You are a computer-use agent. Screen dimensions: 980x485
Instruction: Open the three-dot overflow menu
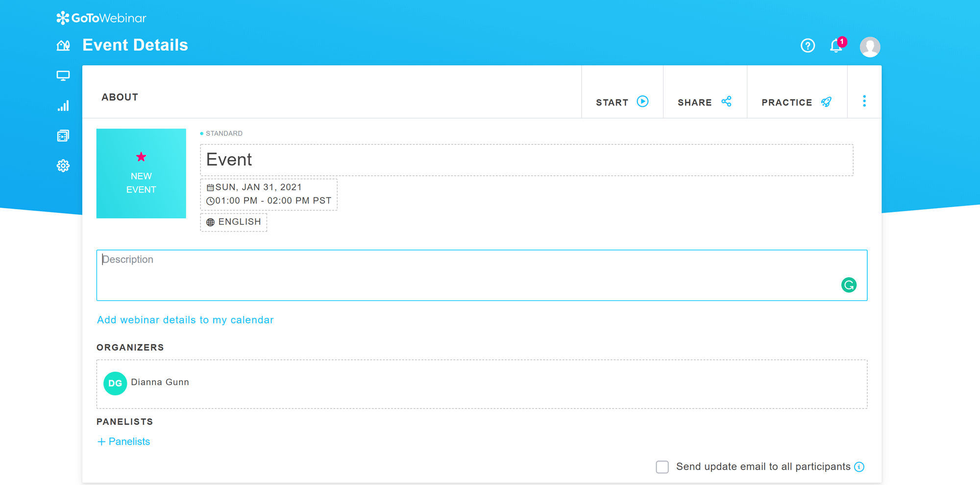pos(864,101)
